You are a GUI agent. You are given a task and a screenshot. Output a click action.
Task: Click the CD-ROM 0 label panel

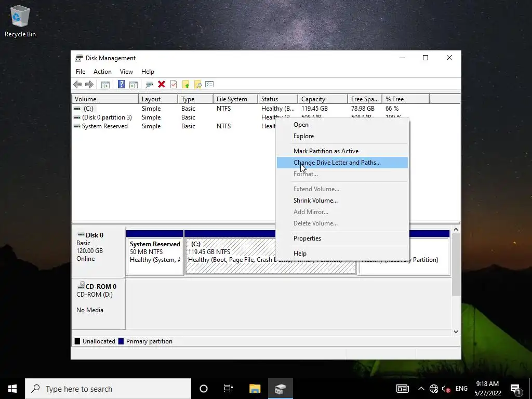click(98, 303)
